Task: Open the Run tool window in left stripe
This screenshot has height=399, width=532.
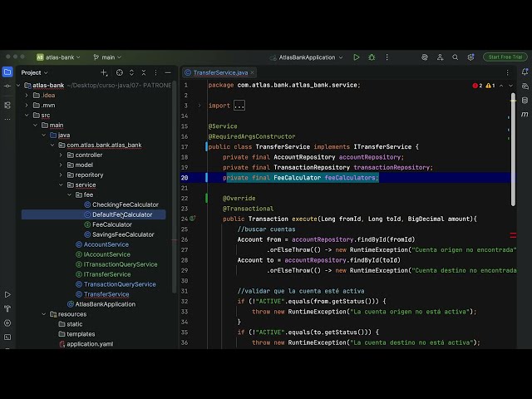Action: [x=7, y=294]
